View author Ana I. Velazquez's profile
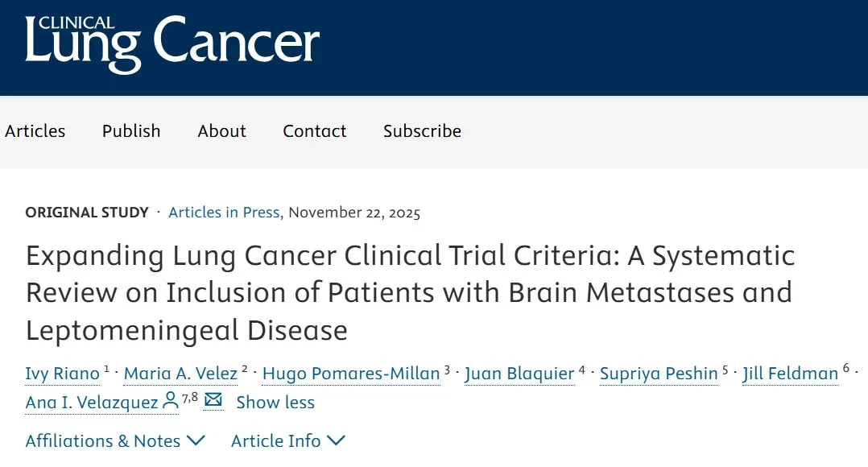The width and height of the screenshot is (868, 467). [x=93, y=403]
